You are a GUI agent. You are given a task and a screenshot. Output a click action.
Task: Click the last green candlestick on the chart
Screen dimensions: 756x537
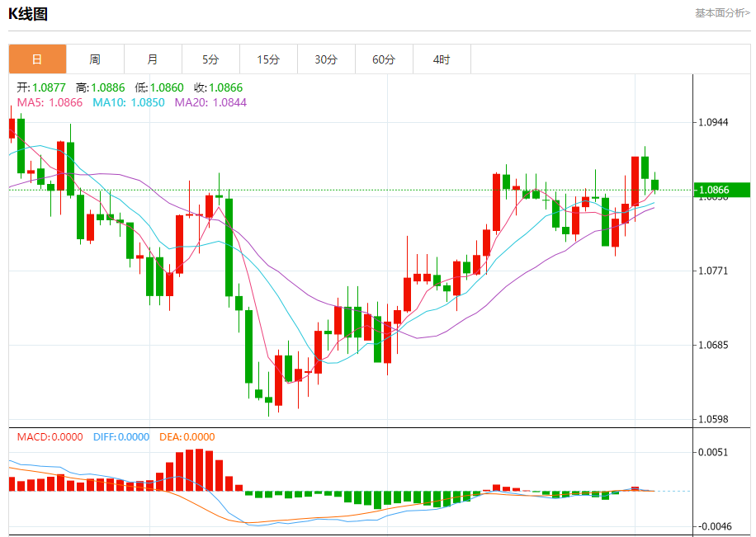point(654,185)
